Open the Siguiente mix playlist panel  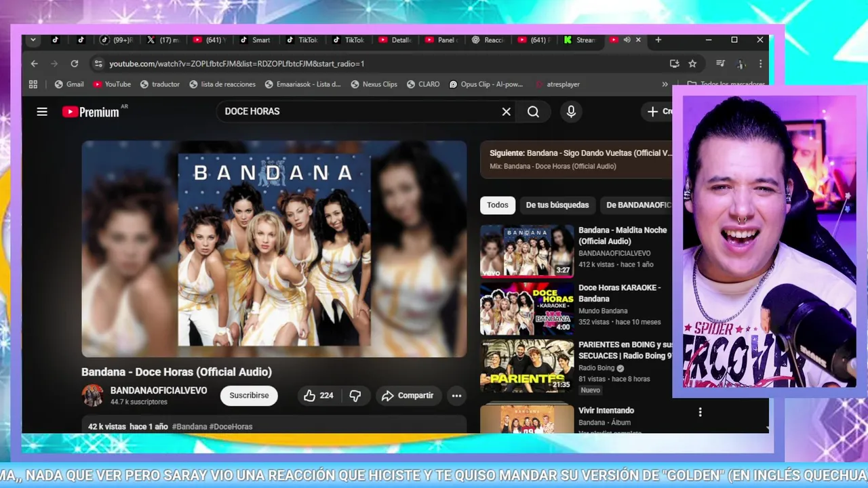coord(577,159)
